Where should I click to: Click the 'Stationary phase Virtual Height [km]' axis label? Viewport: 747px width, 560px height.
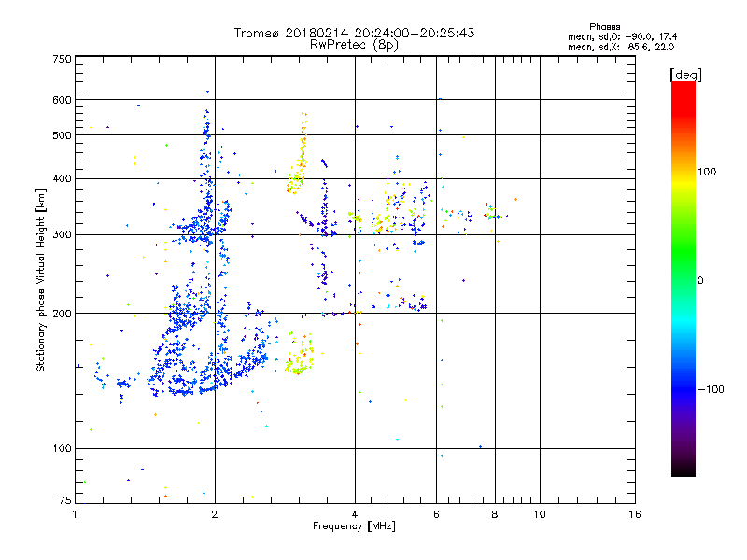click(x=41, y=281)
